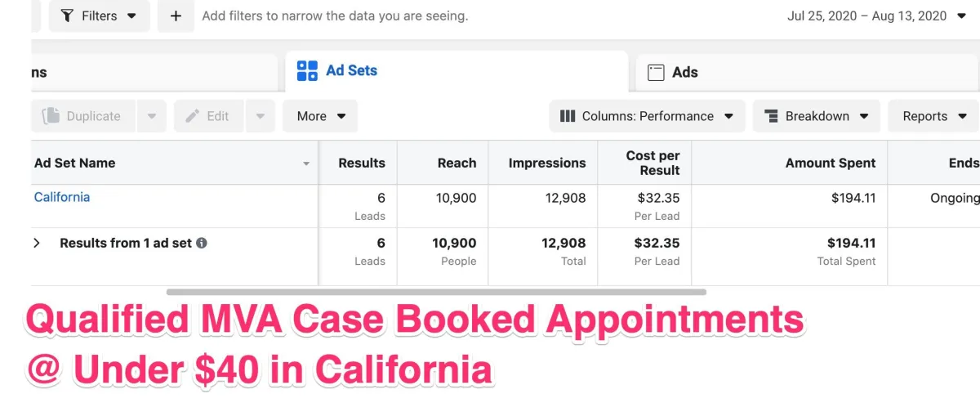The width and height of the screenshot is (980, 403).
Task: Click the Duplicate button
Action: pyautogui.click(x=82, y=116)
